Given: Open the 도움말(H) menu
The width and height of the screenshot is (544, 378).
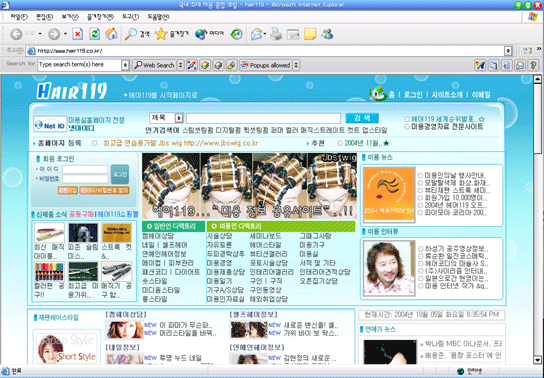Looking at the screenshot, I should [159, 17].
